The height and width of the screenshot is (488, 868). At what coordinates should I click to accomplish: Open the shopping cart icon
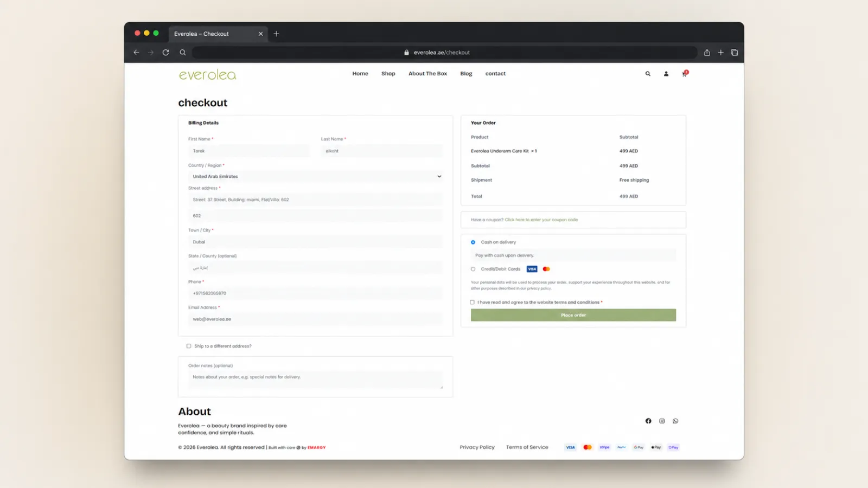point(685,74)
